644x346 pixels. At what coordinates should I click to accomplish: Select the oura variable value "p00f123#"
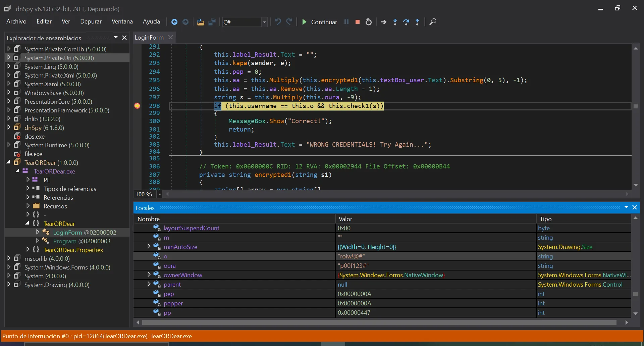point(353,266)
